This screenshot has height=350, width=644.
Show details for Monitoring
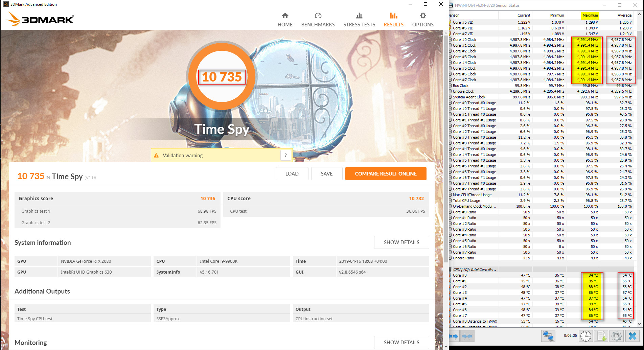click(x=401, y=342)
